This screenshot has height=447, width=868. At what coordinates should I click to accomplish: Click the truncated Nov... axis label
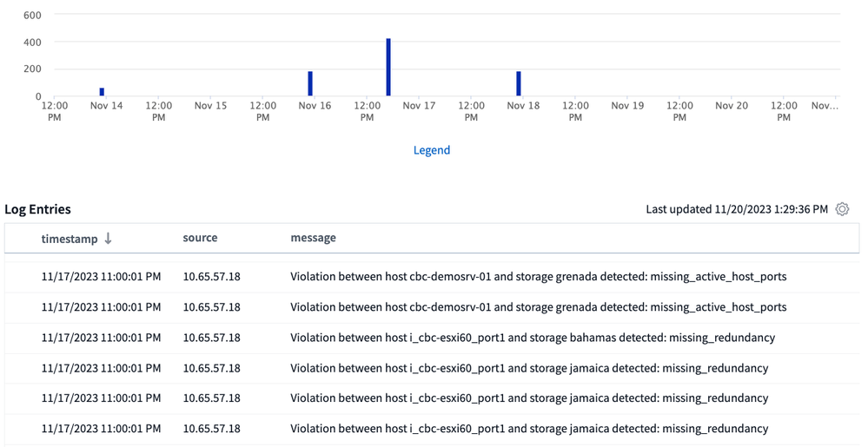(x=825, y=106)
